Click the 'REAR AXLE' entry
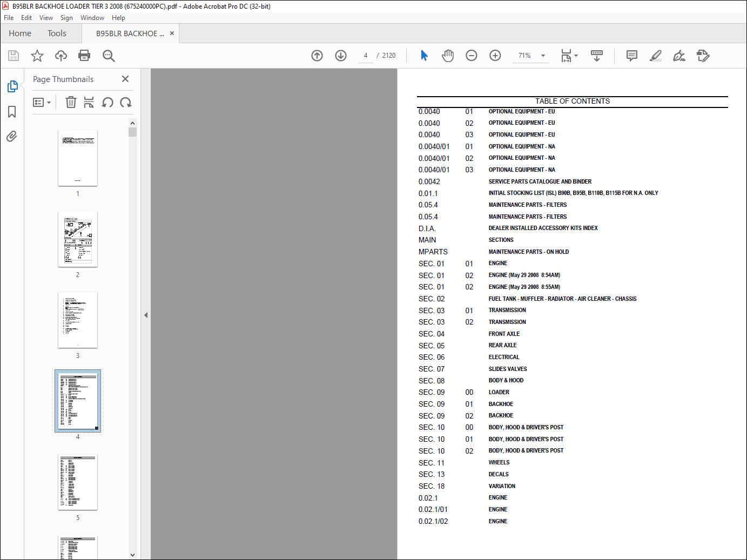The width and height of the screenshot is (747, 560). click(x=502, y=346)
